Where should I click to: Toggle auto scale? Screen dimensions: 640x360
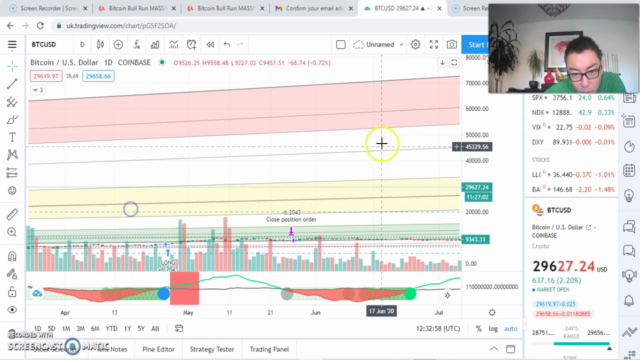pyautogui.click(x=511, y=329)
